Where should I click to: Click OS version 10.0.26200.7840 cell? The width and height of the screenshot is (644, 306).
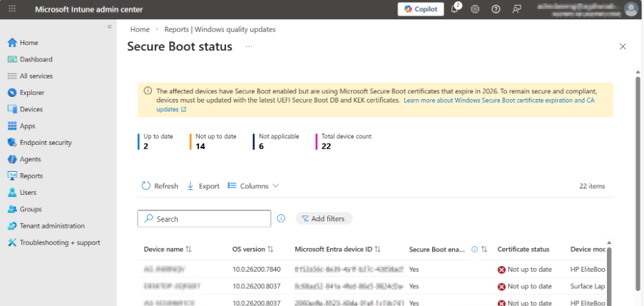tap(256, 270)
